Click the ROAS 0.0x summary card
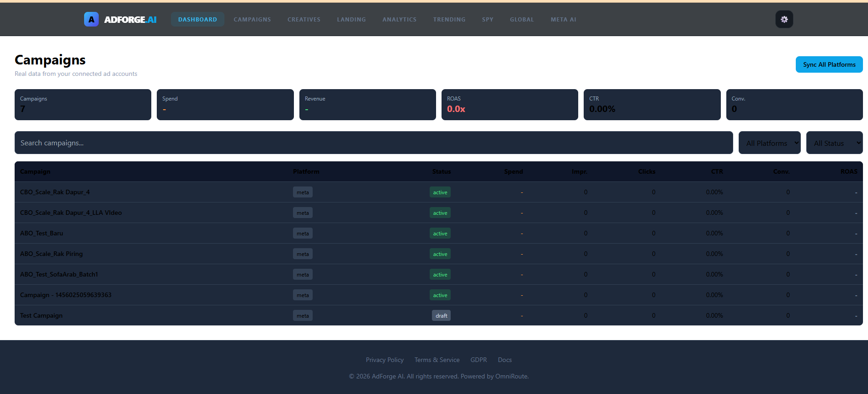868x394 pixels. [x=510, y=105]
